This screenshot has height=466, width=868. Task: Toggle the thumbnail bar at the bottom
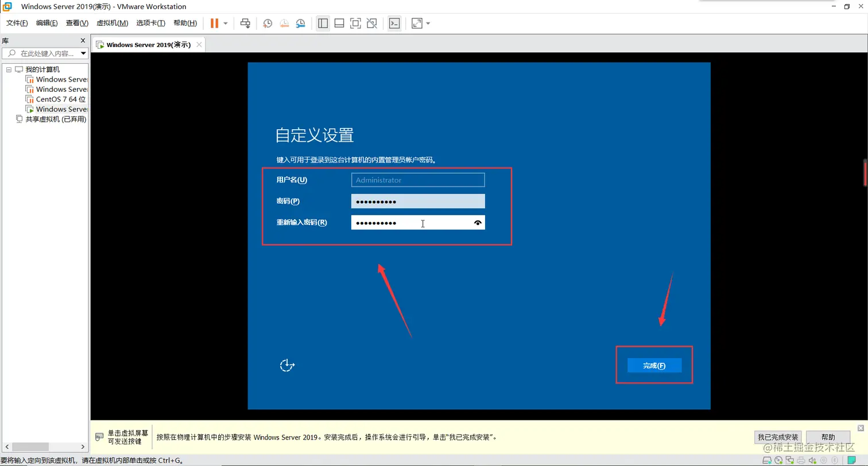click(339, 23)
